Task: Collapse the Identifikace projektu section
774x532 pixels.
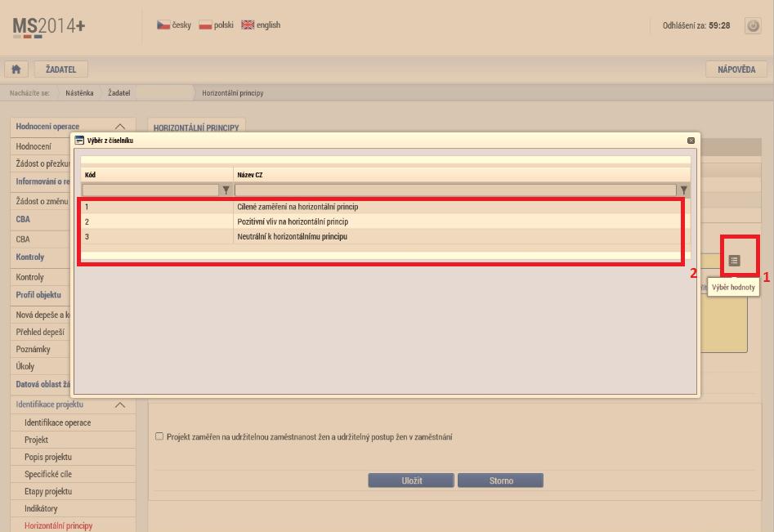Action: 120,405
